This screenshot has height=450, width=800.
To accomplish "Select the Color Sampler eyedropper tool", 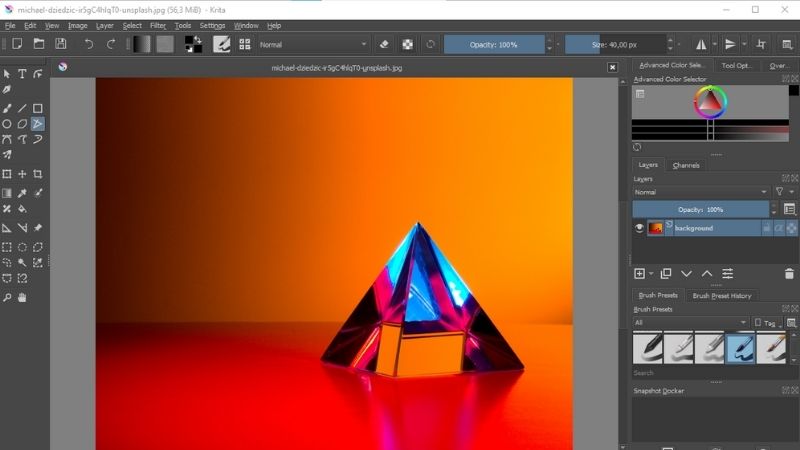I will [22, 193].
